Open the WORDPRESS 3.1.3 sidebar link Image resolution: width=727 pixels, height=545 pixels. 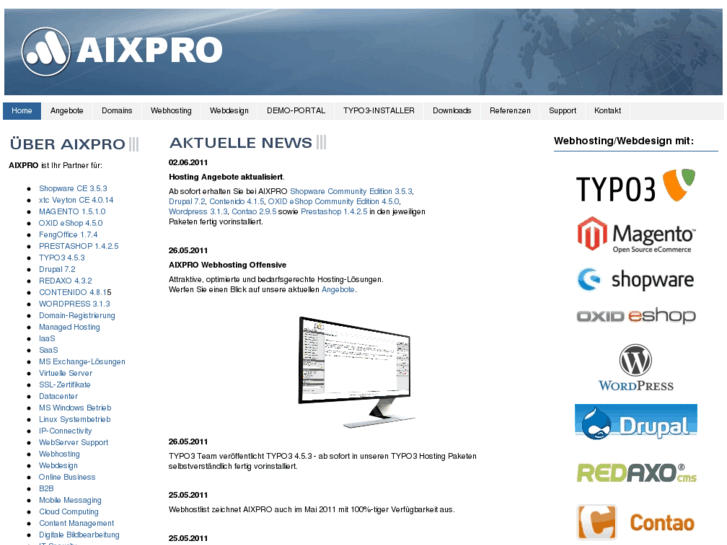tap(75, 304)
